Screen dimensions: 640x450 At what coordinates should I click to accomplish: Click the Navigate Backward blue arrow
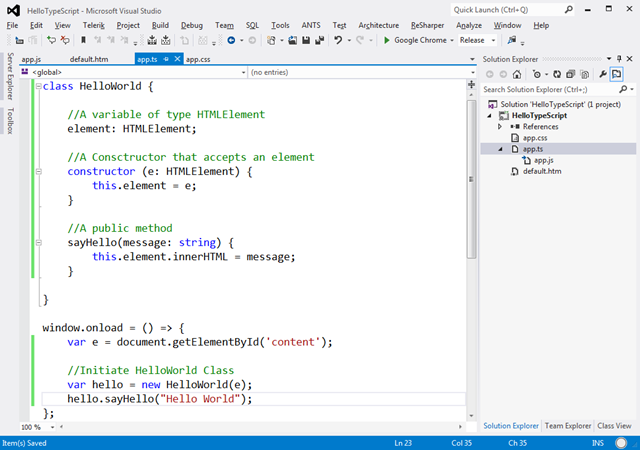[x=231, y=40]
